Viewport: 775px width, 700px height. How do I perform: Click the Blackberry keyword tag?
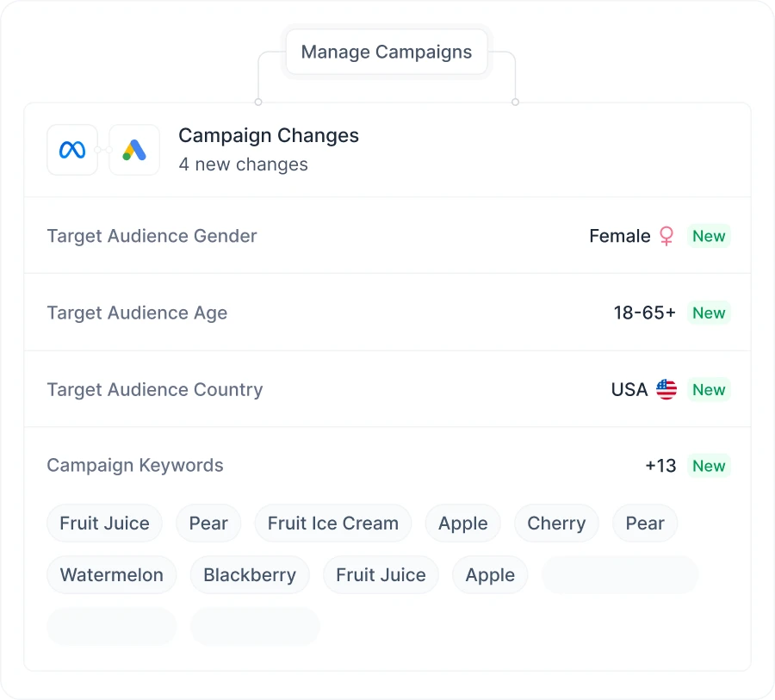[x=250, y=575]
